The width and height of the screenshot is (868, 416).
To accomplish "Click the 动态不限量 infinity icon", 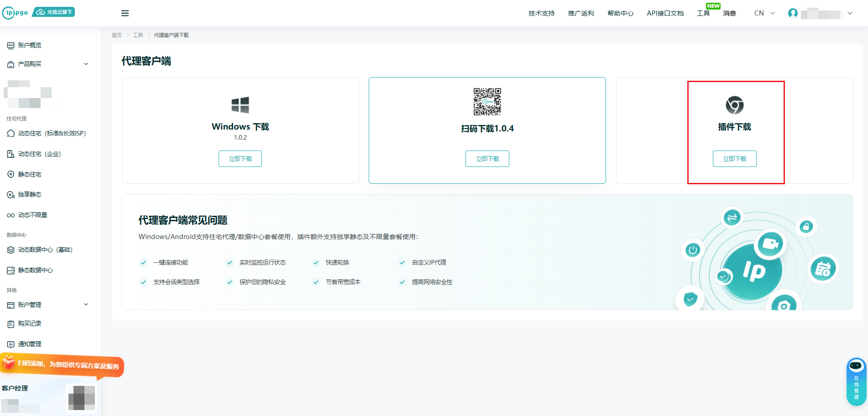I will (10, 215).
